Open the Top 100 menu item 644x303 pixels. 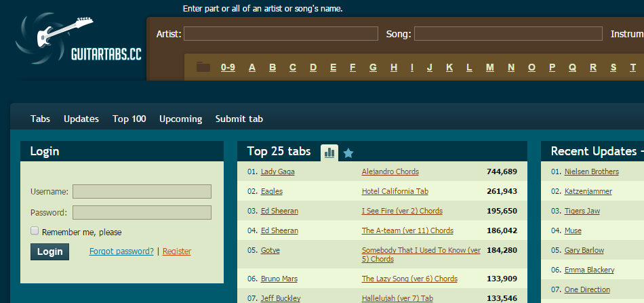coord(129,119)
